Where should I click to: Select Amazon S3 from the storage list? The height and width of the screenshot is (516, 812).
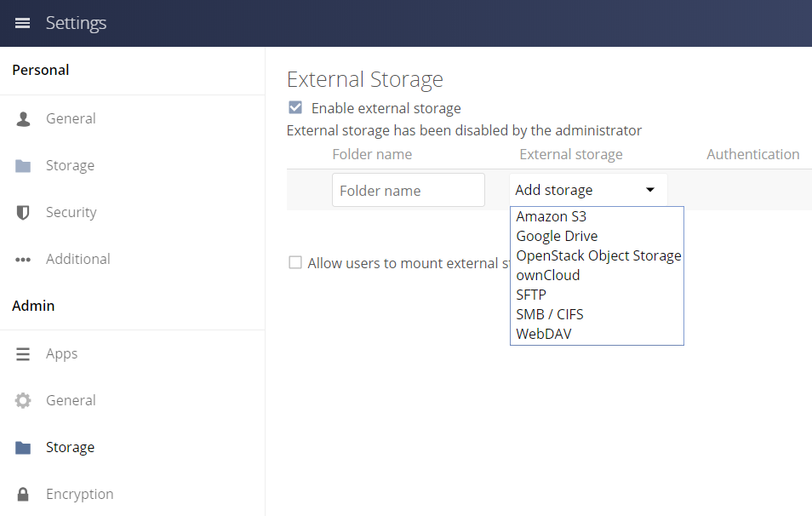pos(551,216)
